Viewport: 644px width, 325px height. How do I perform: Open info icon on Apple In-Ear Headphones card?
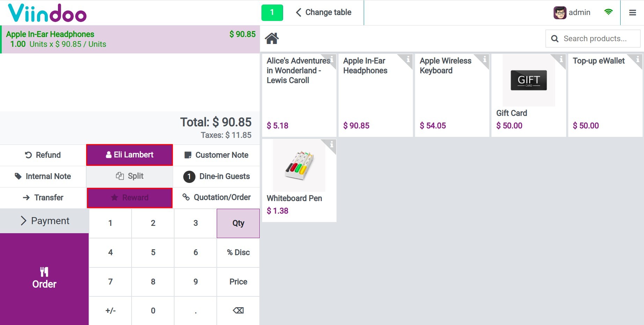click(x=408, y=59)
